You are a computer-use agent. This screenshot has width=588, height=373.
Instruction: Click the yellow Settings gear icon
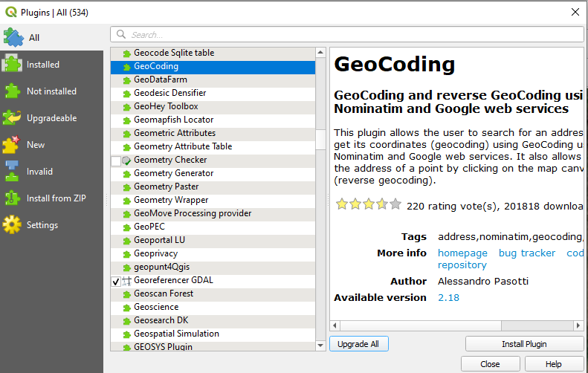point(12,225)
